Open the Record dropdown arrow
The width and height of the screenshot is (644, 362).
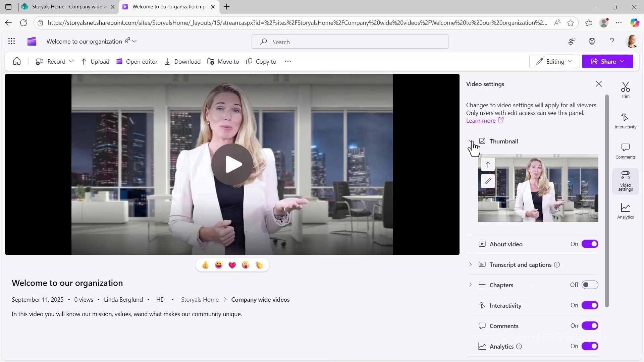pyautogui.click(x=71, y=62)
